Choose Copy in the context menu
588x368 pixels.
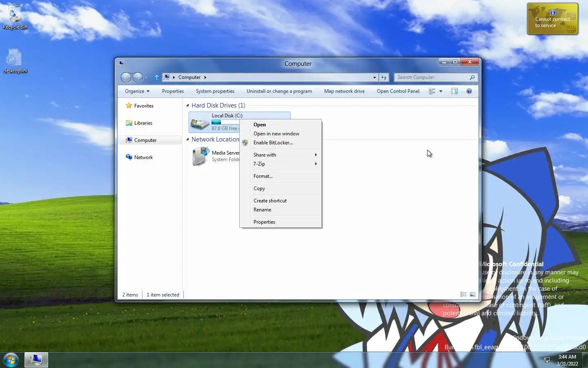[x=281, y=188]
